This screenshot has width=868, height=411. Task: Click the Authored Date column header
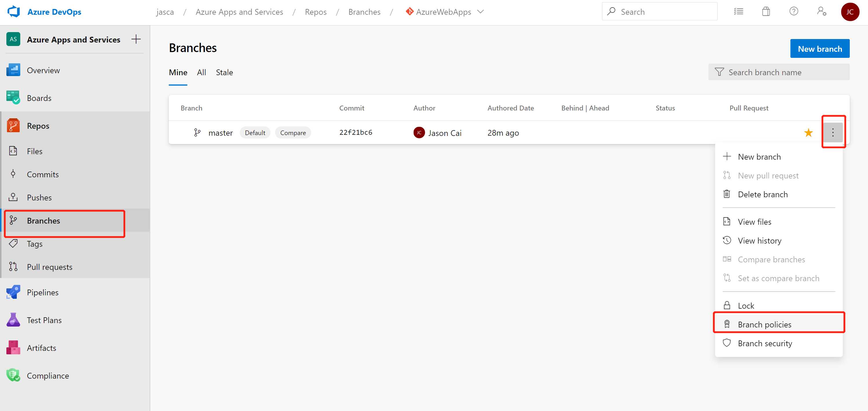coord(510,108)
